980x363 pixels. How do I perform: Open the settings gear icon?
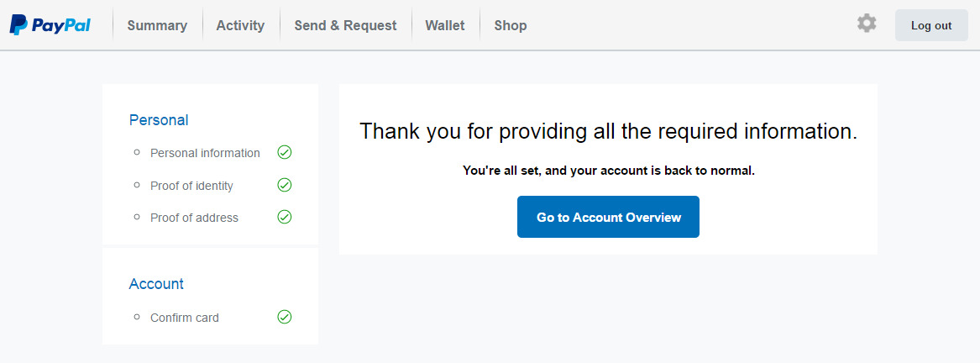click(867, 24)
